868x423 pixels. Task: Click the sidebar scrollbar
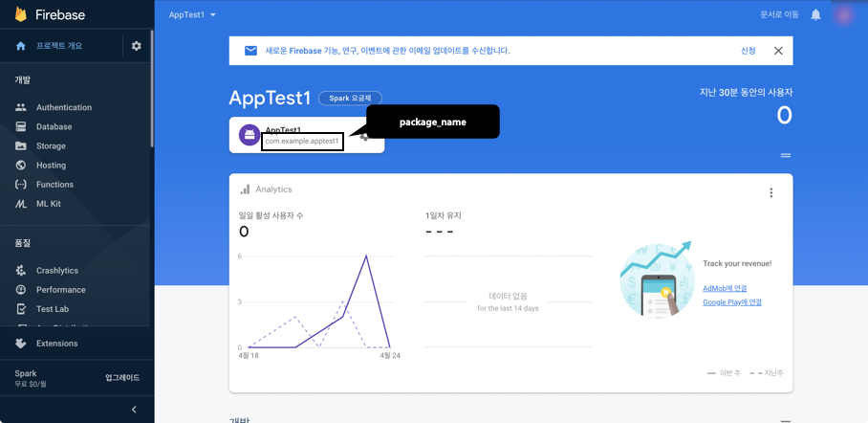(152, 88)
